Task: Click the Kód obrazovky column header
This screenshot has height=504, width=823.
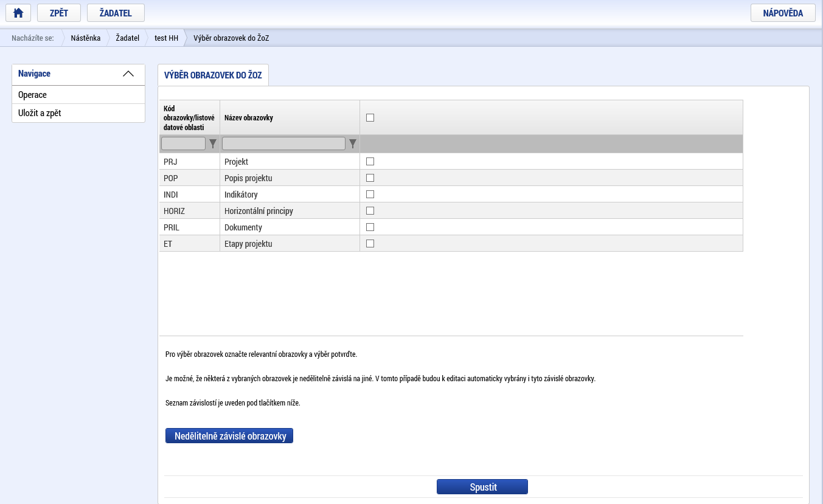Action: (189, 118)
